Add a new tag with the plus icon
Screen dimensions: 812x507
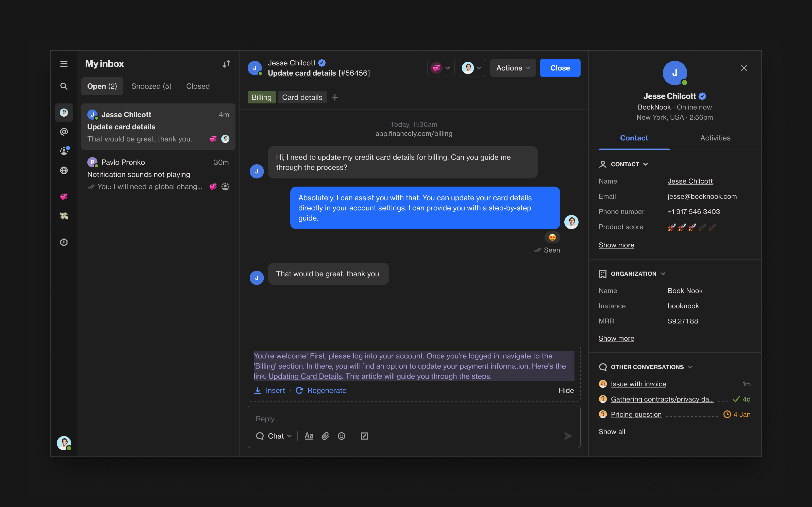tap(334, 97)
